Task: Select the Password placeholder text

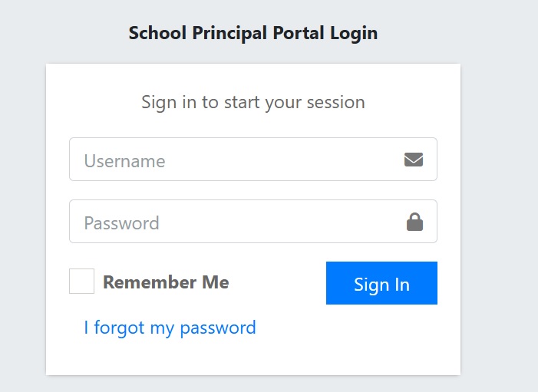Action: click(x=121, y=223)
